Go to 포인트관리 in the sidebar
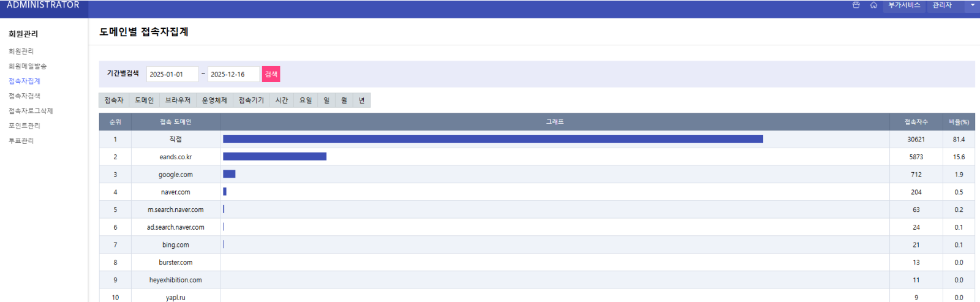The image size is (980, 302). (24, 126)
